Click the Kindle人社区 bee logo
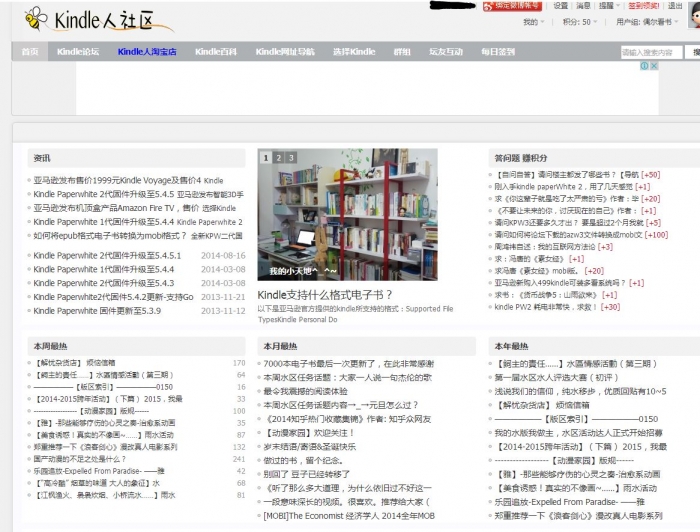The height and width of the screenshot is (532, 700). tap(98, 21)
